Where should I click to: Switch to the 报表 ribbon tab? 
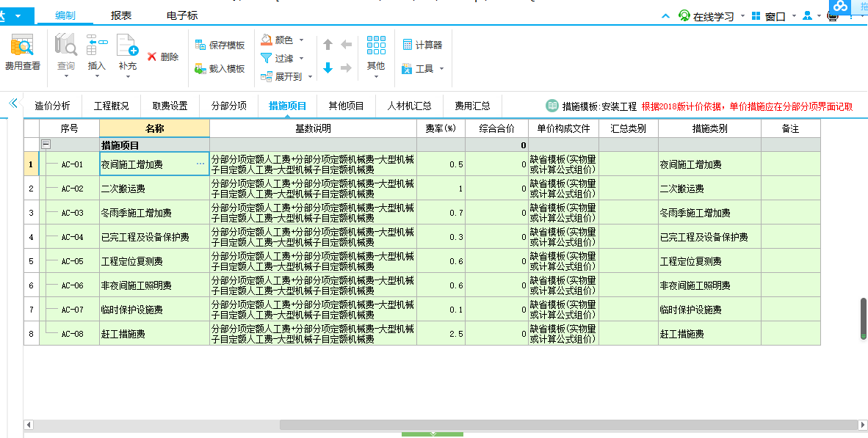(x=120, y=15)
